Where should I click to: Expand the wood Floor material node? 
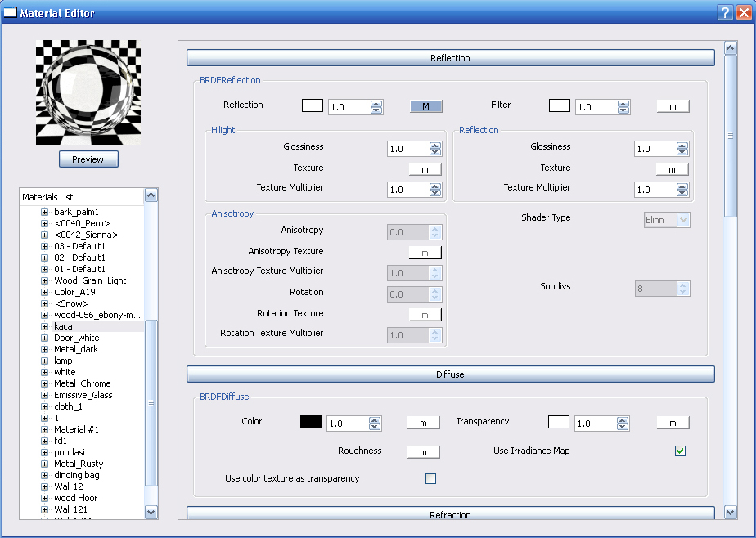coord(44,499)
